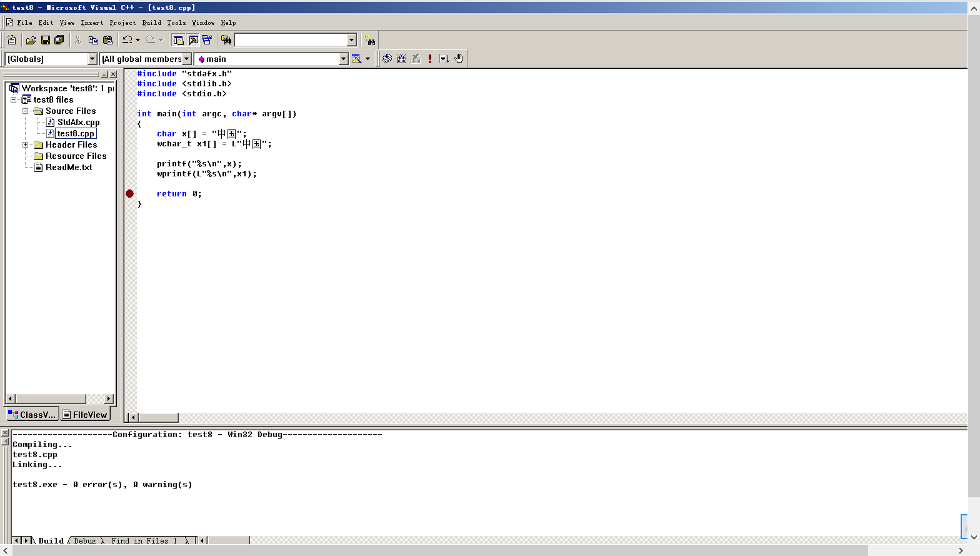Execute the program with the red exclamation icon
The width and height of the screenshot is (980, 556).
(x=430, y=59)
